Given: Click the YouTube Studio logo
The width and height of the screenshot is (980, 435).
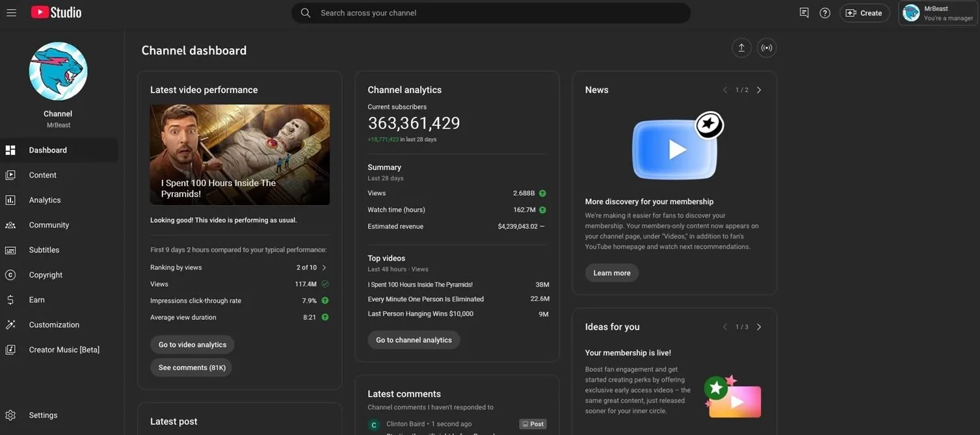Looking at the screenshot, I should tap(57, 12).
